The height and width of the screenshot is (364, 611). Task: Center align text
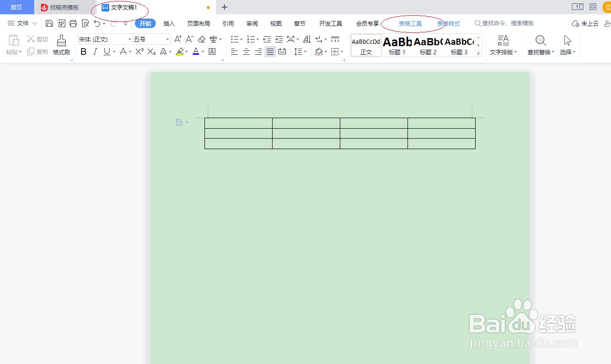[246, 51]
